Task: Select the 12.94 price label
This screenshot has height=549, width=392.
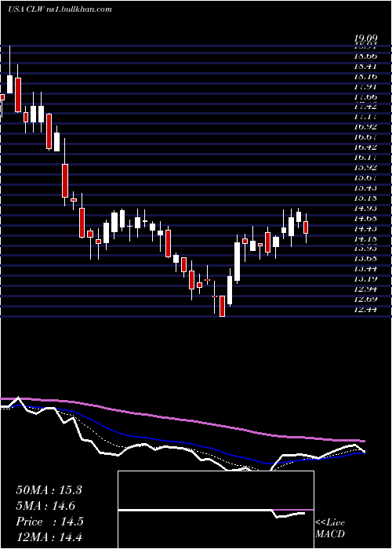Action: (365, 289)
